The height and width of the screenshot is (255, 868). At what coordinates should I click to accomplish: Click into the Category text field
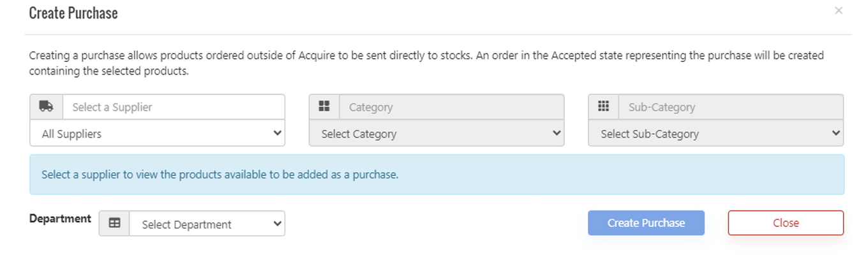pos(452,107)
